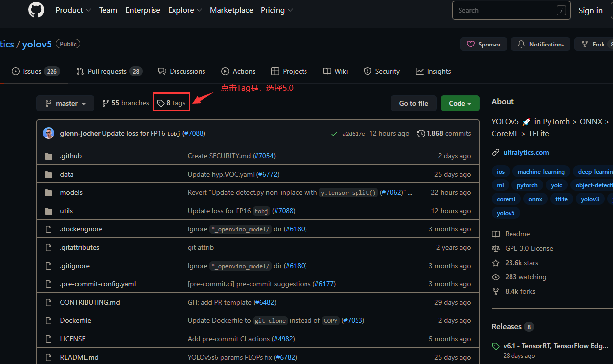Image resolution: width=613 pixels, height=364 pixels.
Task: Expand the green Code dropdown button
Action: (460, 103)
